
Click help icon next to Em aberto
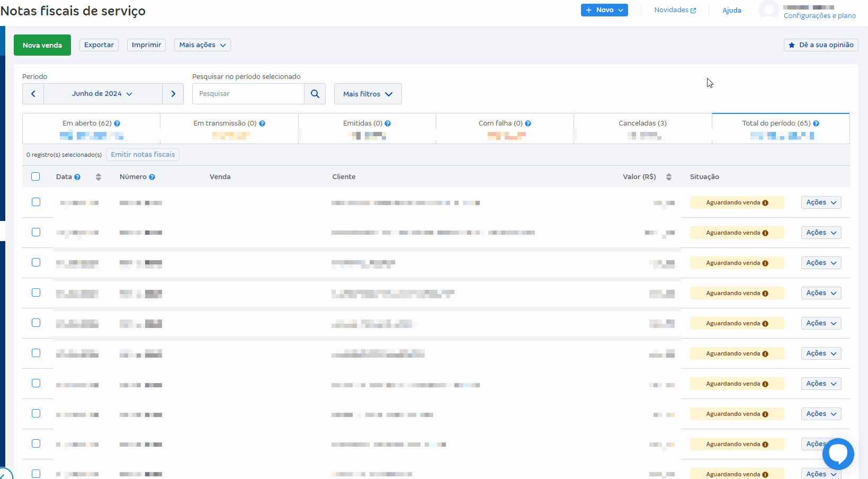pyautogui.click(x=117, y=123)
